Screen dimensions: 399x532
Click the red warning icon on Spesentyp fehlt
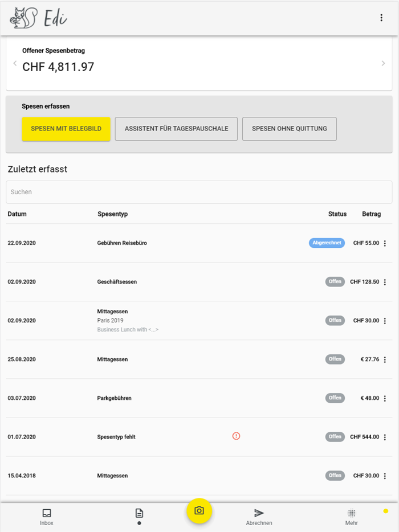pos(236,436)
